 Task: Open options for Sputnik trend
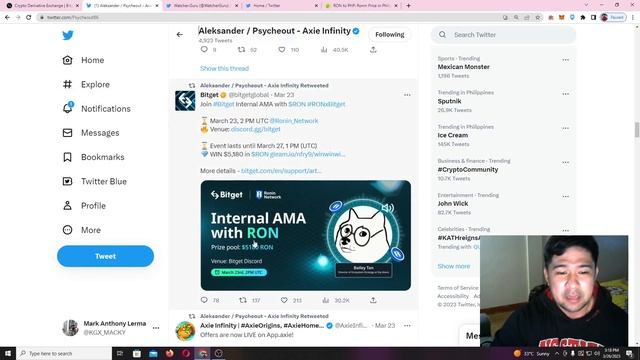565,94
